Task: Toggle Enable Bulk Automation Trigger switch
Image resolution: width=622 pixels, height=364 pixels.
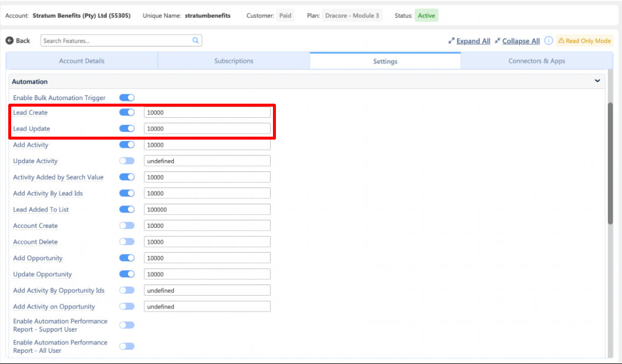Action: pyautogui.click(x=127, y=97)
